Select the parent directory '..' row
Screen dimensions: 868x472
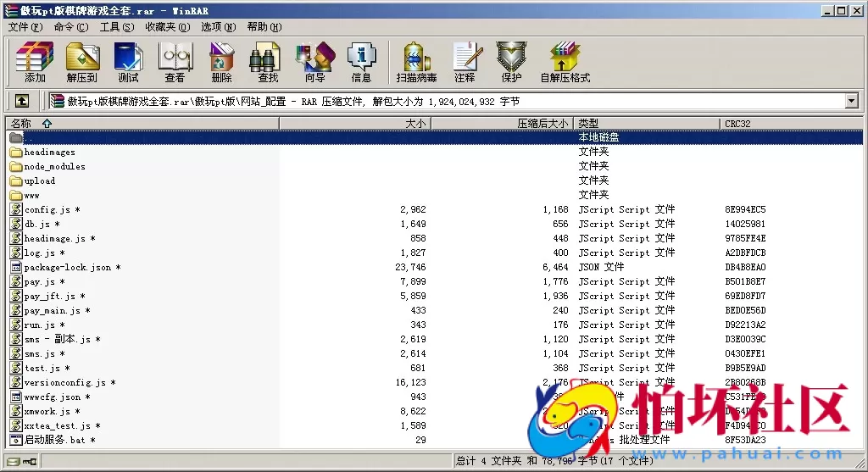coord(434,137)
